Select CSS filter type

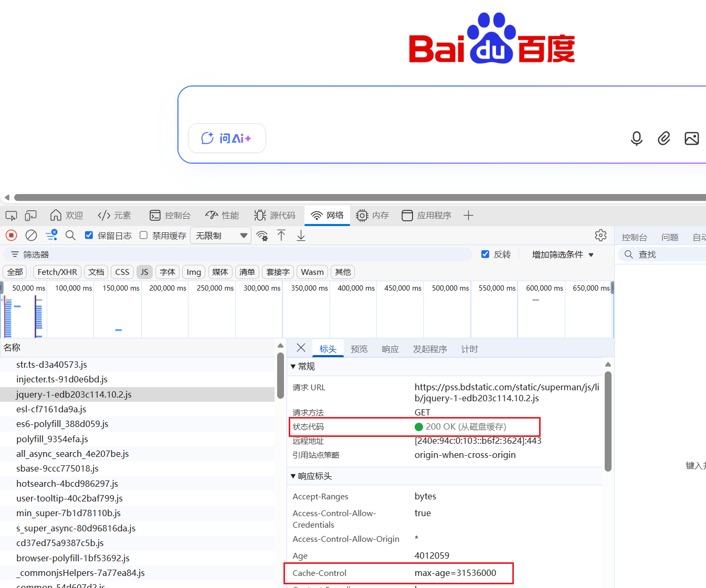(x=122, y=272)
